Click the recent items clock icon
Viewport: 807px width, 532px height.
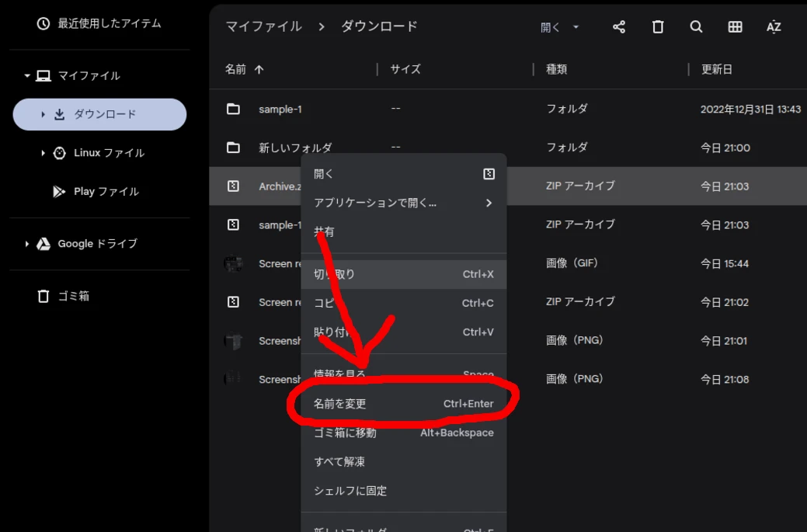pos(43,24)
